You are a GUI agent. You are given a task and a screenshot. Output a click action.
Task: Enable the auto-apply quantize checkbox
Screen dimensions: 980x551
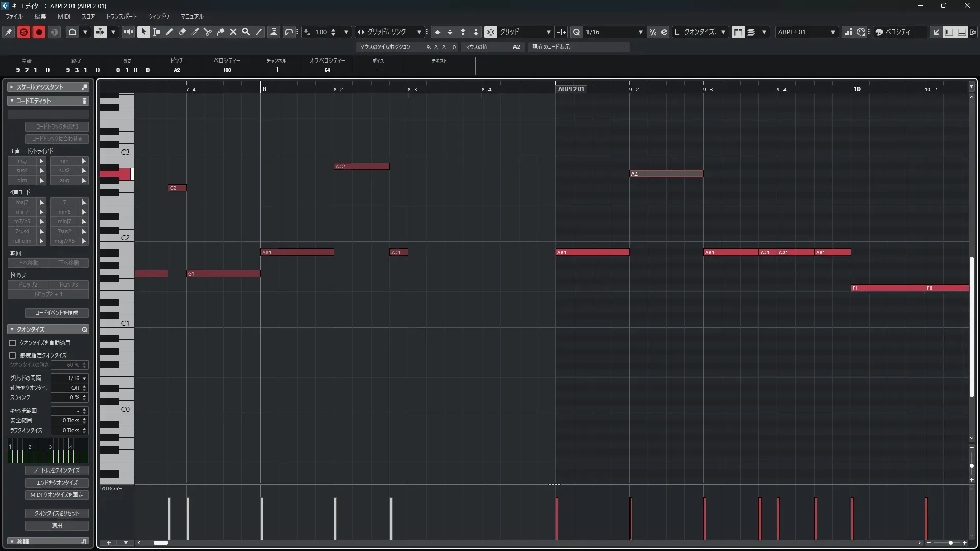click(x=13, y=343)
